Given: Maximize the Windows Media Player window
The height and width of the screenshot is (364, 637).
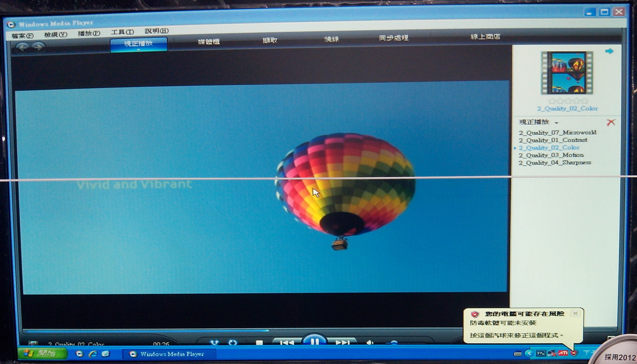Looking at the screenshot, I should click(604, 12).
